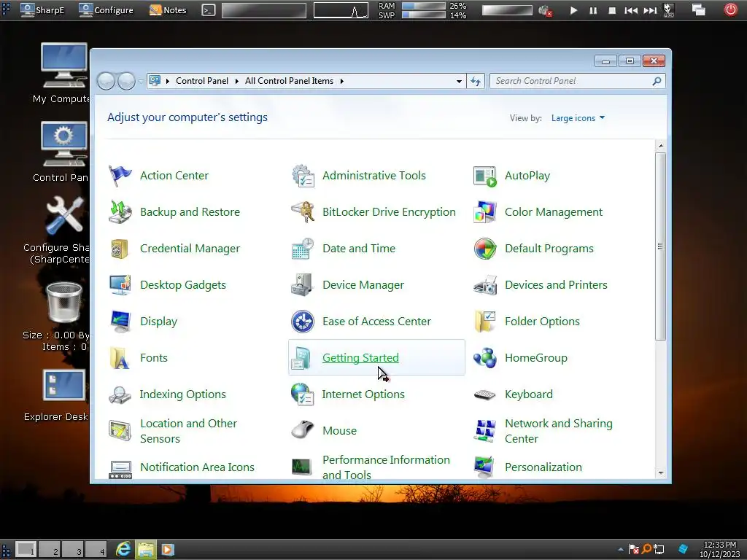The width and height of the screenshot is (747, 560).
Task: Click Performance Information and Tools link
Action: [386, 467]
